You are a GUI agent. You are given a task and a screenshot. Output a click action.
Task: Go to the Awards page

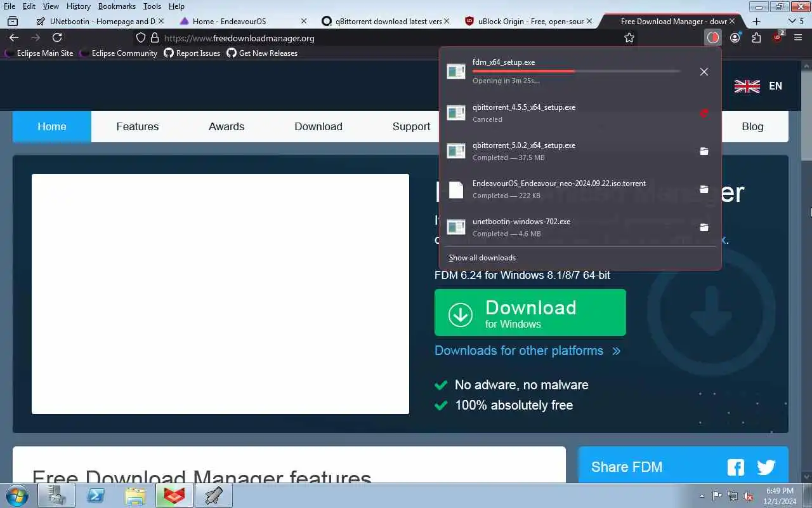226,126
